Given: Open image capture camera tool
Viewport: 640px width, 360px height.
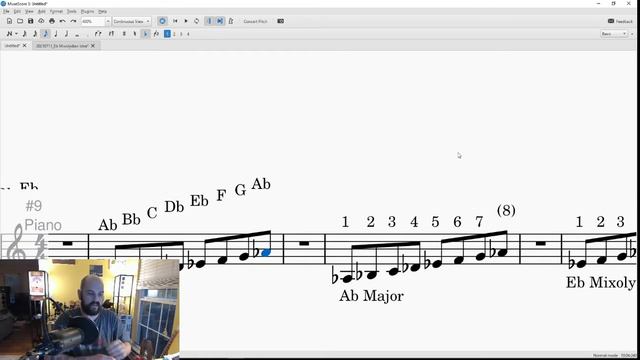Looking at the screenshot, I should [280, 21].
